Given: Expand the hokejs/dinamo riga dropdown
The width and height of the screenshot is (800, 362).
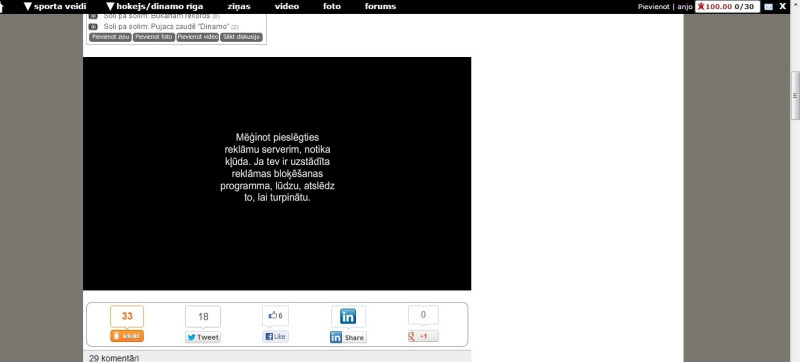Looking at the screenshot, I should coord(155,7).
